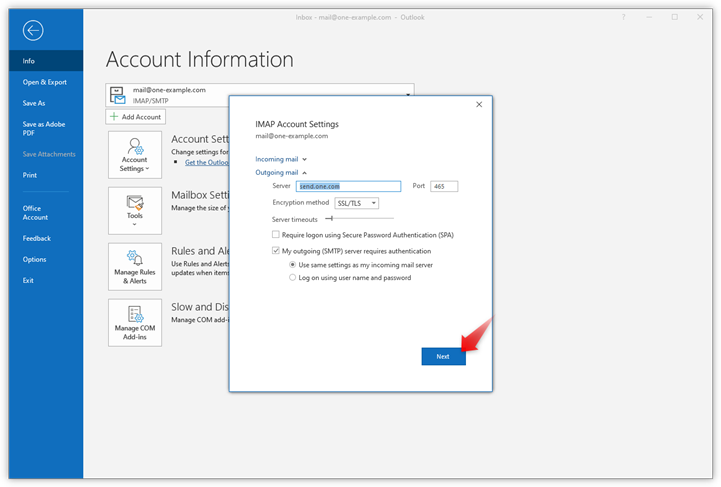Expand the Incoming mail section
This screenshot has height=487, width=721.
(281, 159)
